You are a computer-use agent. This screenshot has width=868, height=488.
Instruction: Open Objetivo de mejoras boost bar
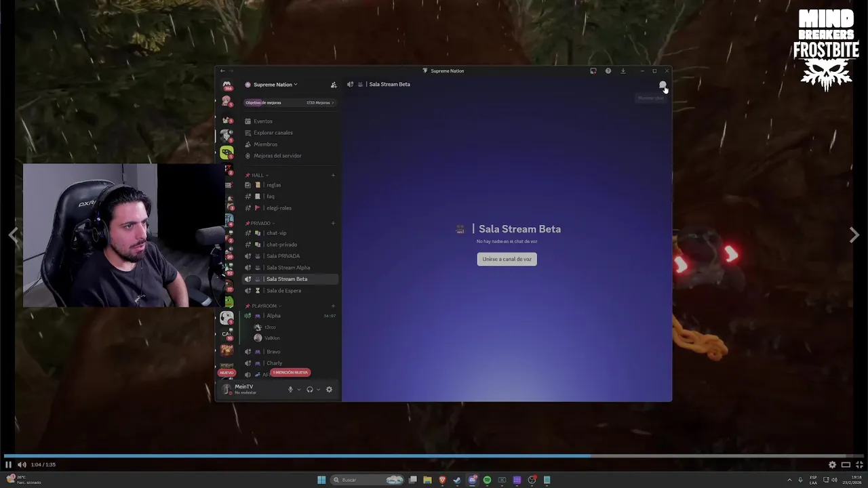(x=290, y=102)
